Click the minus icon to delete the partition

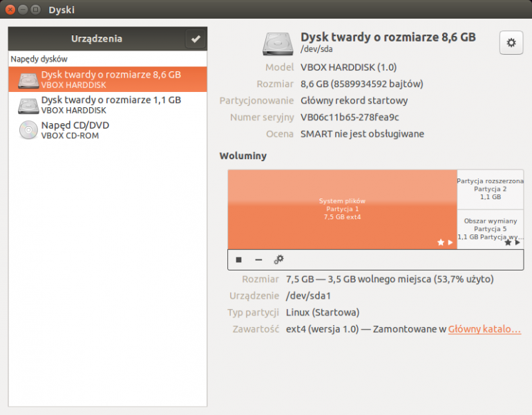point(258,259)
